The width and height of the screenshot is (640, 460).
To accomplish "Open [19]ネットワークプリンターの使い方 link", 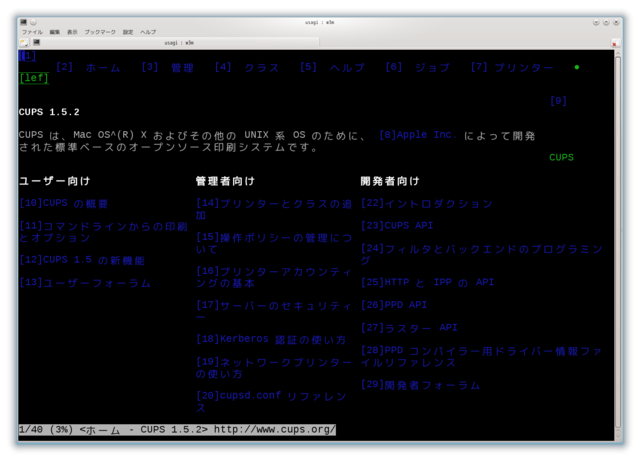I will pos(274,367).
